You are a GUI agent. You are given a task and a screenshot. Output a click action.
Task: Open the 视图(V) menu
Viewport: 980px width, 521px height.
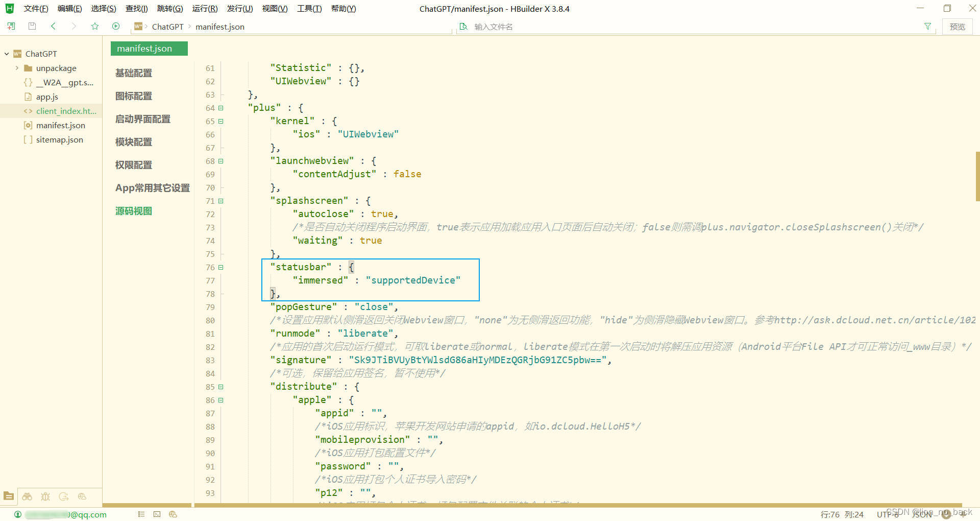275,9
